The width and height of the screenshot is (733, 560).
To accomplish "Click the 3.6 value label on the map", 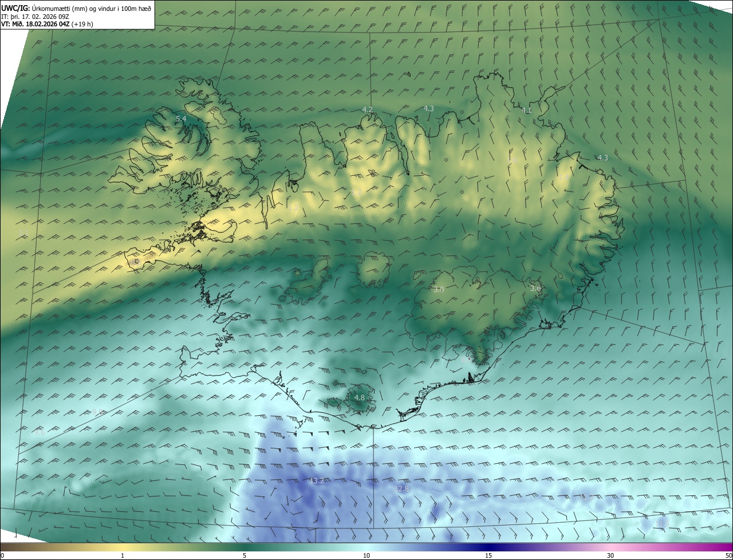I will (x=535, y=288).
